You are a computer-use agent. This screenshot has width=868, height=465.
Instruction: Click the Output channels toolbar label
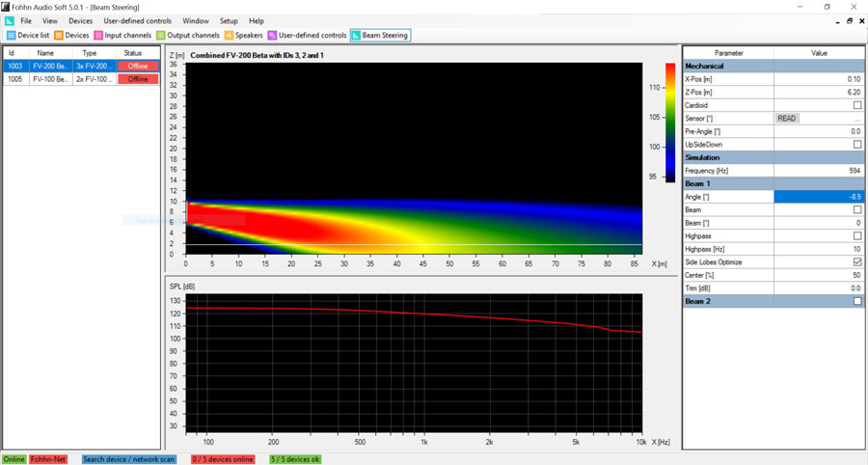pyautogui.click(x=193, y=36)
